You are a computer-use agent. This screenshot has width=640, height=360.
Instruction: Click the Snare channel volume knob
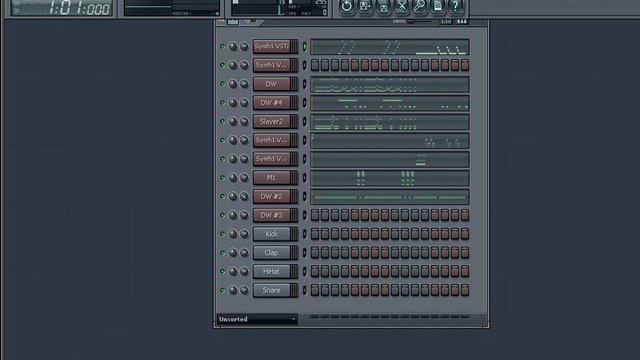(x=244, y=290)
